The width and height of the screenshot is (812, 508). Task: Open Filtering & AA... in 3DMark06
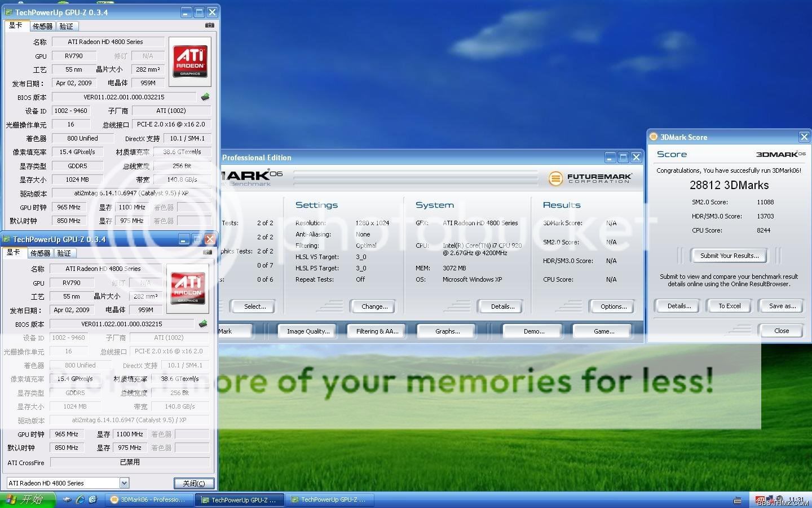[x=377, y=331]
